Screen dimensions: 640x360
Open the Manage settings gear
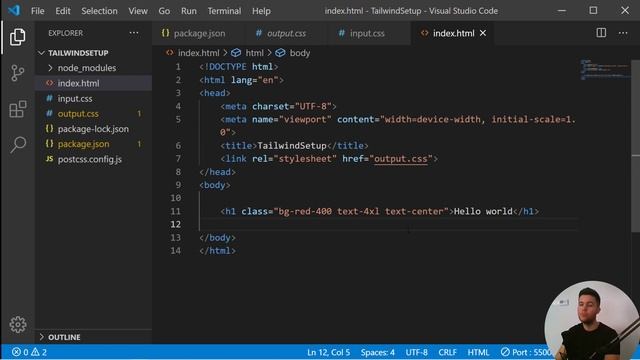click(18, 324)
